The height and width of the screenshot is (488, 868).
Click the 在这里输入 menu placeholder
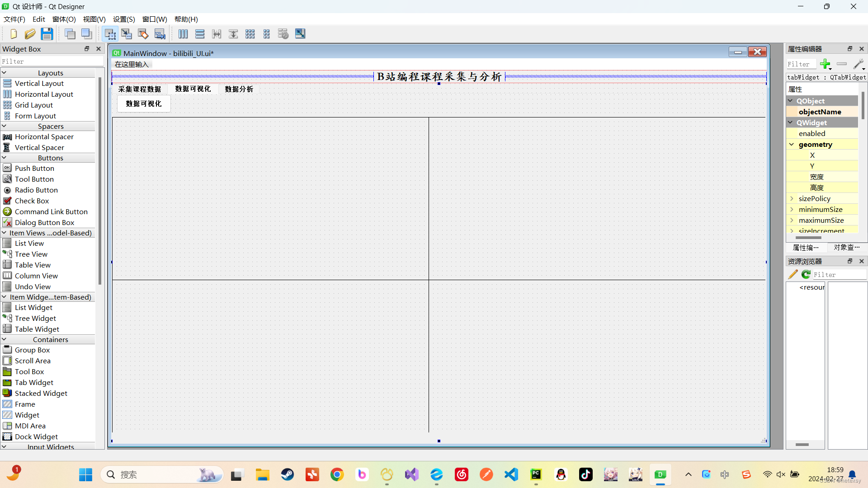132,64
